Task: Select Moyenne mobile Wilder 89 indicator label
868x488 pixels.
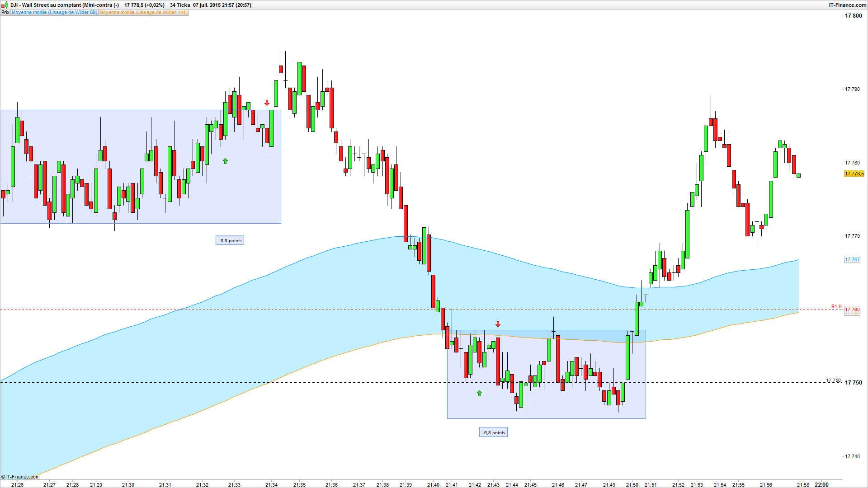Action: point(54,13)
